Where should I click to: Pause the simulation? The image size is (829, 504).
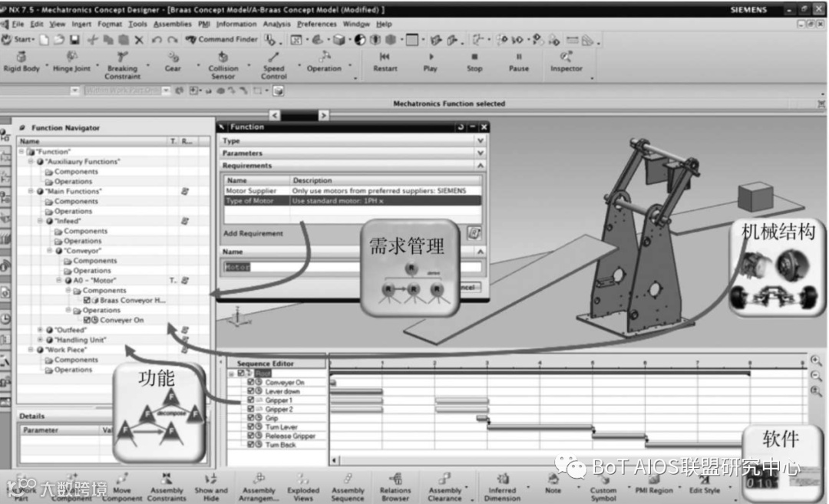pos(519,62)
